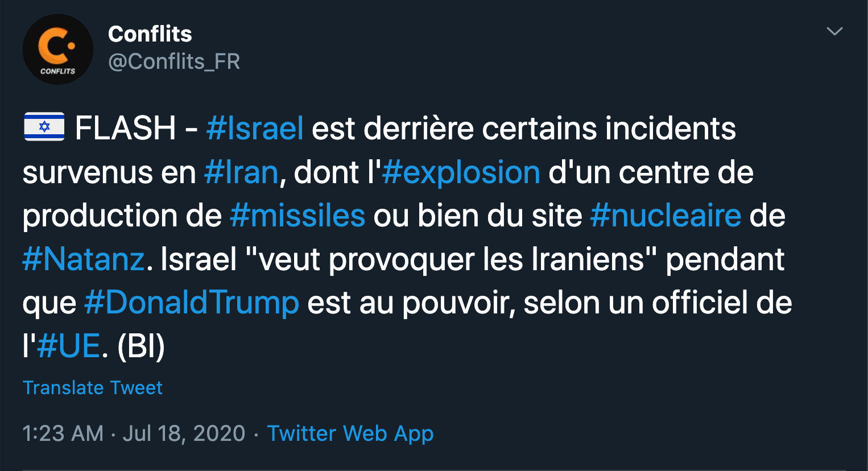This screenshot has width=868, height=471.
Task: Click the word FLASH in the tweet
Action: click(126, 128)
